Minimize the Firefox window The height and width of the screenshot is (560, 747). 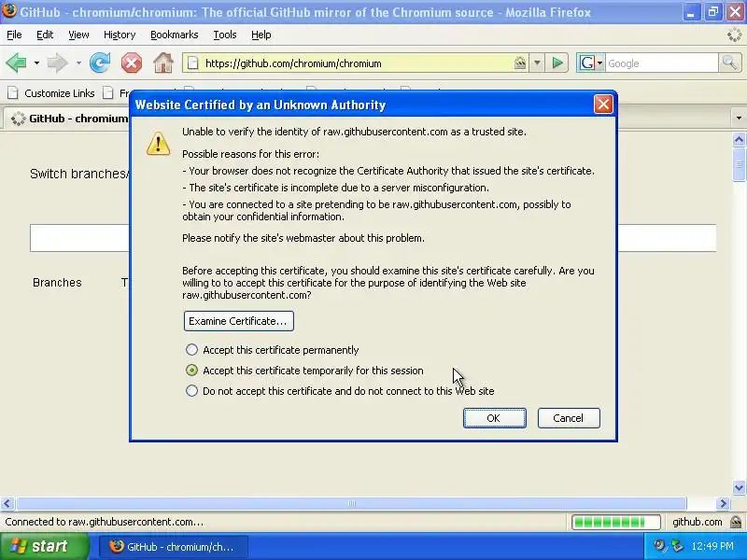[690, 12]
